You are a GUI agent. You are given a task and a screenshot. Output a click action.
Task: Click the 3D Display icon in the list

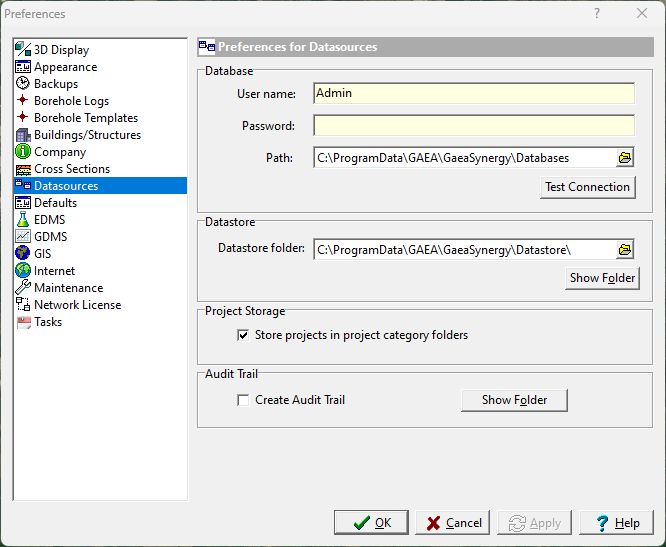[23, 50]
